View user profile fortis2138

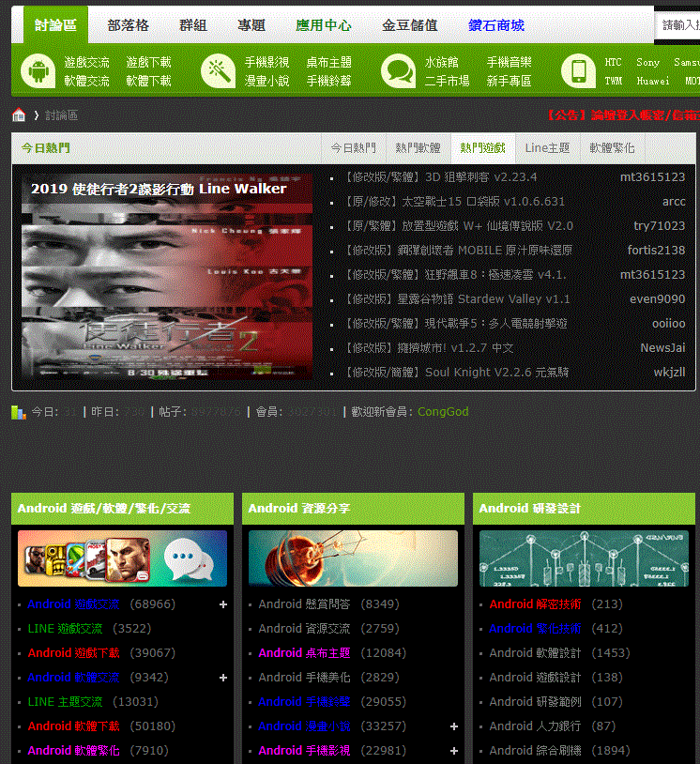pyautogui.click(x=656, y=251)
